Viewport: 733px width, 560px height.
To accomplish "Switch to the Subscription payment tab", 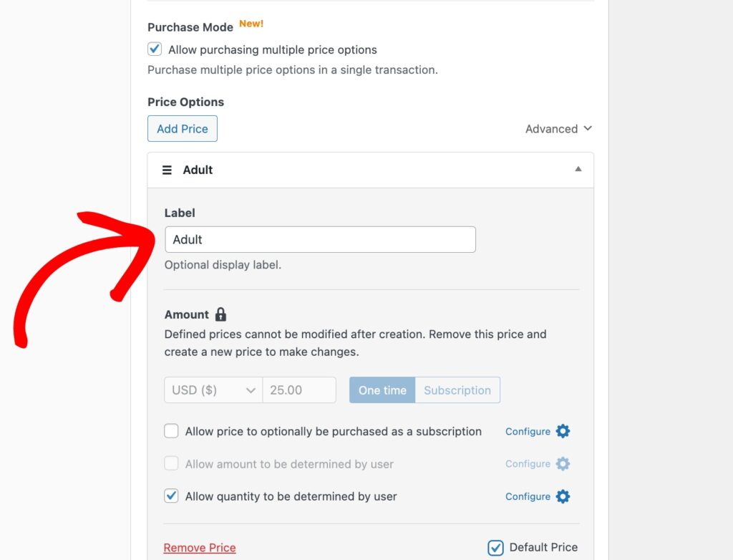I will 457,390.
